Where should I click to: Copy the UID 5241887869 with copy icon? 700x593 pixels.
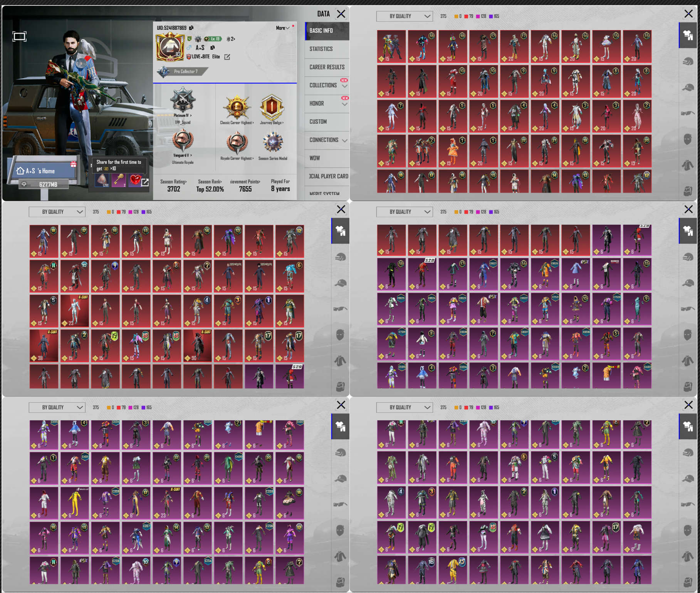pos(191,28)
